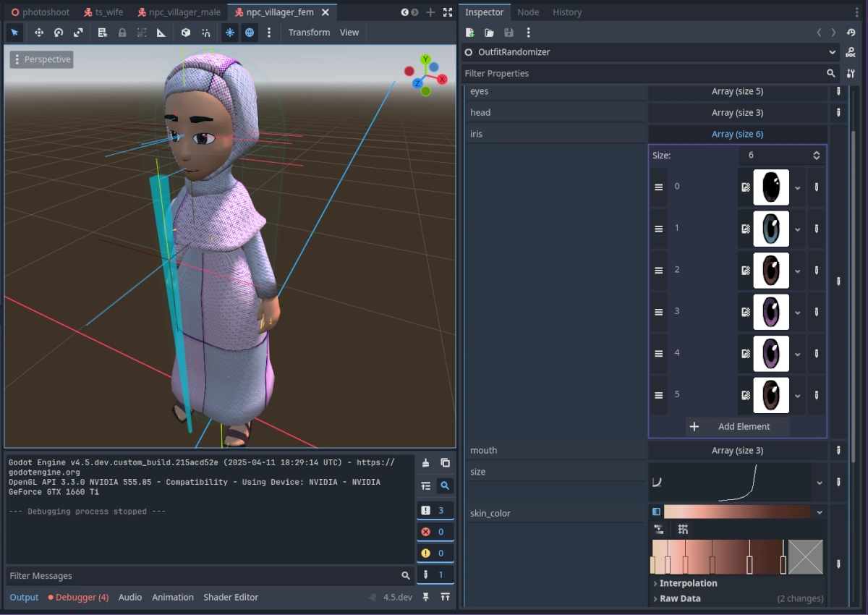The width and height of the screenshot is (868, 615).
Task: Create a new resource in the Inspector
Action: pos(469,33)
